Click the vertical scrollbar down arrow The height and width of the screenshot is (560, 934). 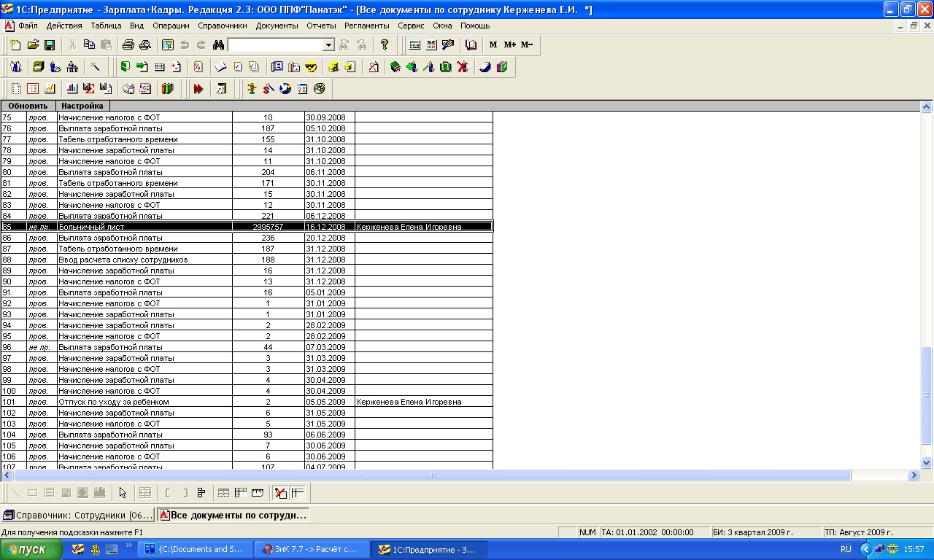(x=927, y=462)
